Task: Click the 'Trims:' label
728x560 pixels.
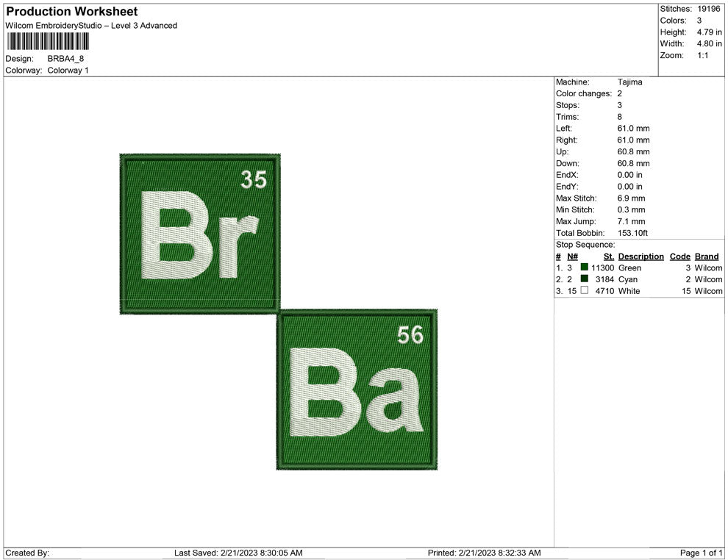Action: point(567,117)
